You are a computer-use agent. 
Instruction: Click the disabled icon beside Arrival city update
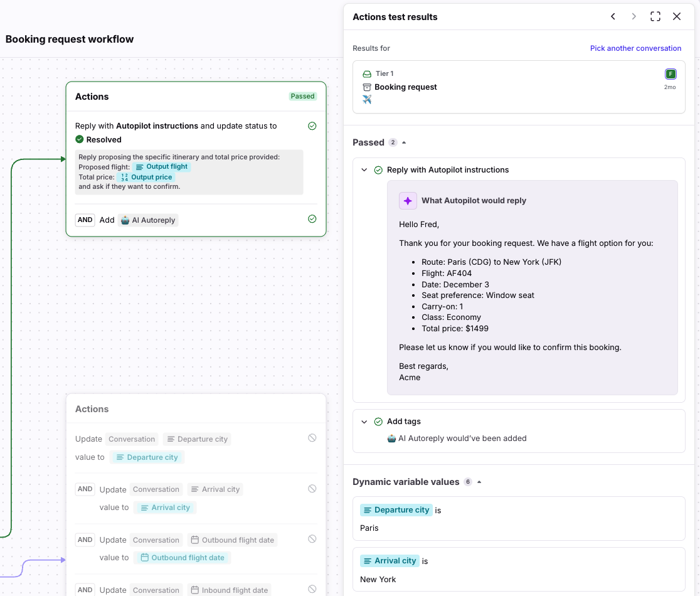coord(312,489)
